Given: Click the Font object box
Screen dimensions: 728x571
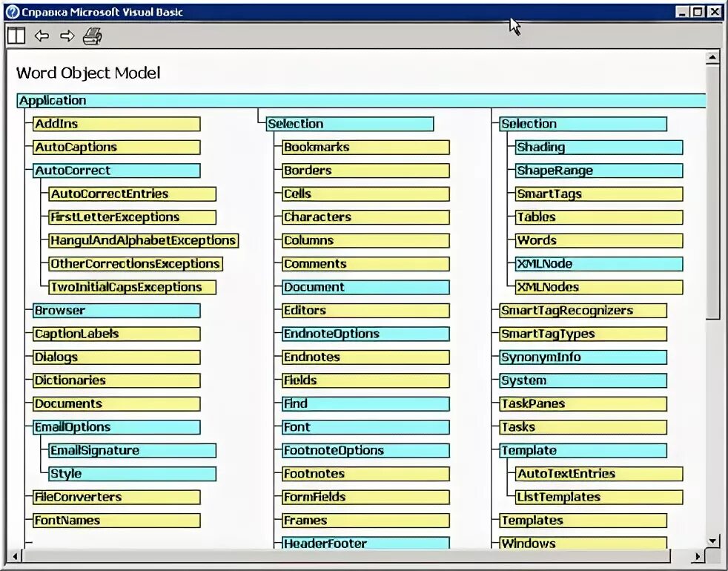Looking at the screenshot, I should point(366,427).
